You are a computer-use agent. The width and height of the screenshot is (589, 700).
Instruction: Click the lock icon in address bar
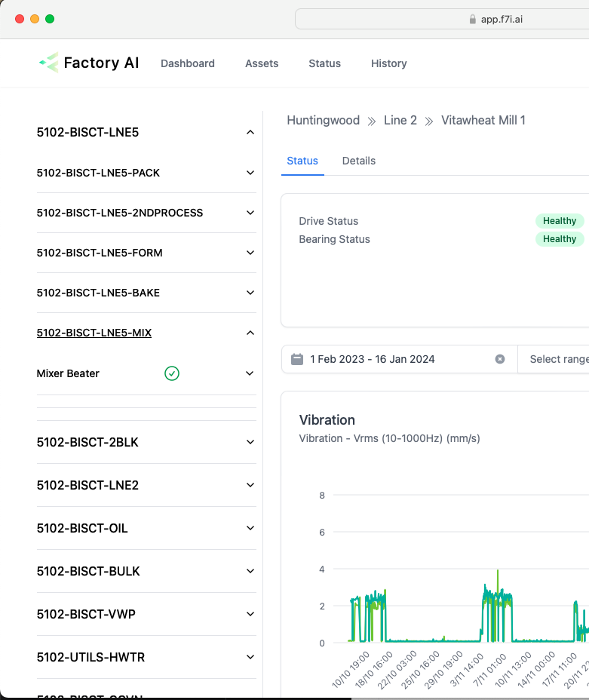[x=473, y=19]
